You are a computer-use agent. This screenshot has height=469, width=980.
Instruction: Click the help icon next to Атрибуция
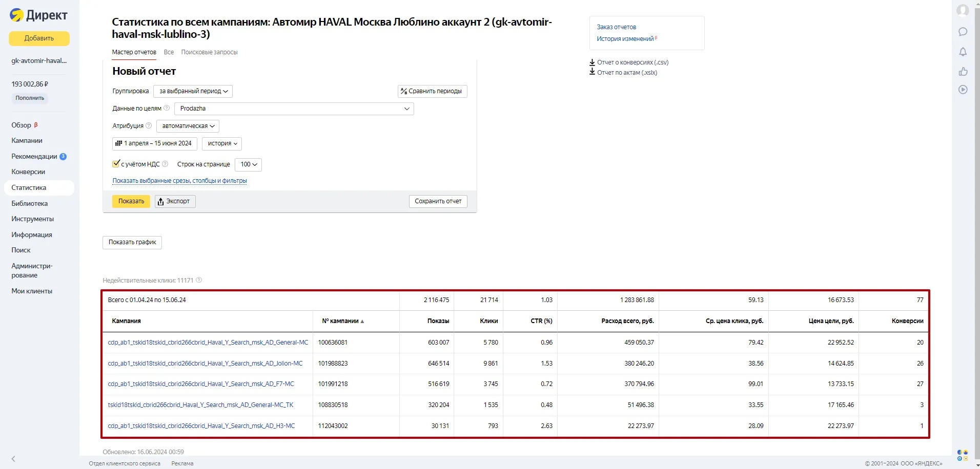coord(149,125)
